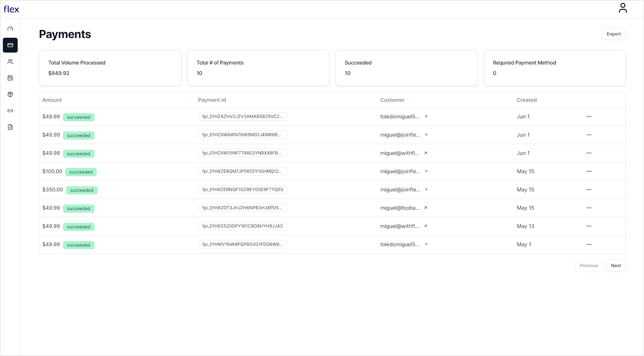Click the flex logo in the header
The height and width of the screenshot is (356, 644).
11,9
